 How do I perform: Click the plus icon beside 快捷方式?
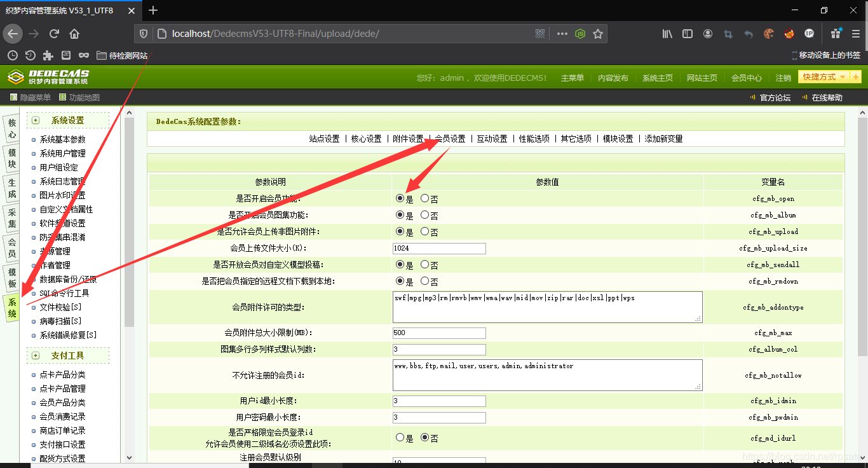(855, 77)
